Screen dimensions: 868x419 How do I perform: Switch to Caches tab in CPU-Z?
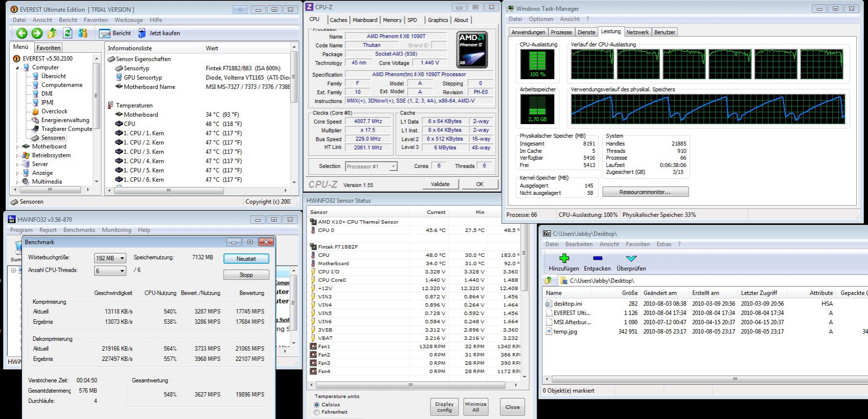338,20
